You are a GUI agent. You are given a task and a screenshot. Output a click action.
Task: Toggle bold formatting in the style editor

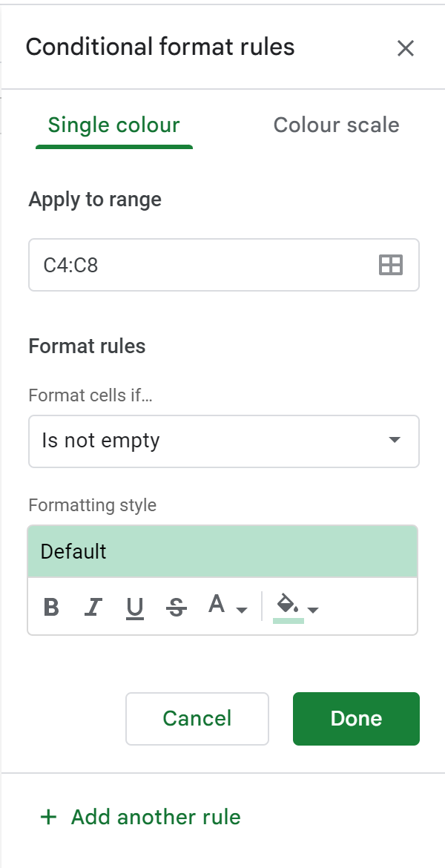pos(50,607)
